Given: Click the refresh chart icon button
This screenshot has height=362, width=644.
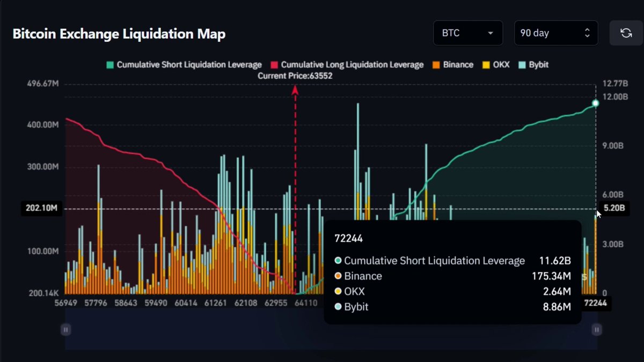Looking at the screenshot, I should point(626,33).
